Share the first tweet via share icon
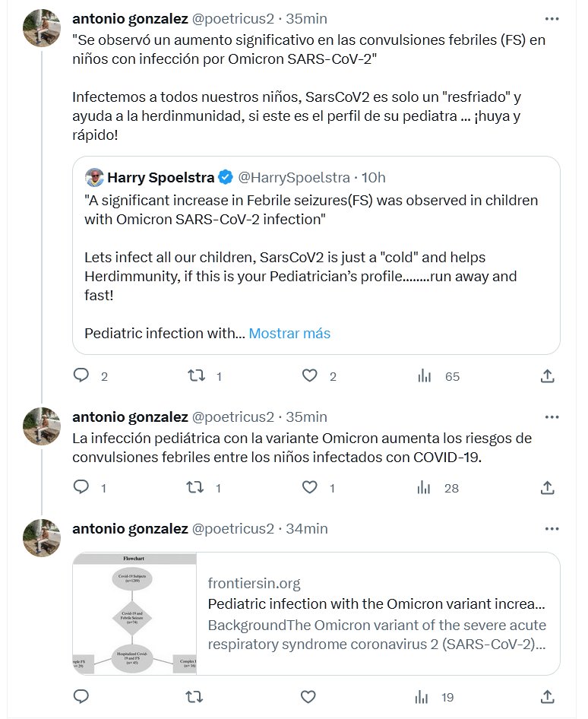 click(x=546, y=375)
